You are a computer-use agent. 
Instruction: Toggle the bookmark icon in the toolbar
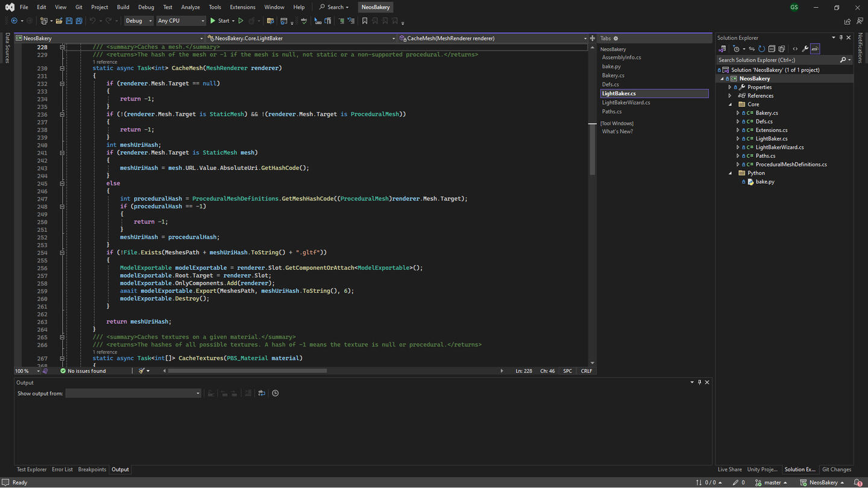[x=365, y=21]
